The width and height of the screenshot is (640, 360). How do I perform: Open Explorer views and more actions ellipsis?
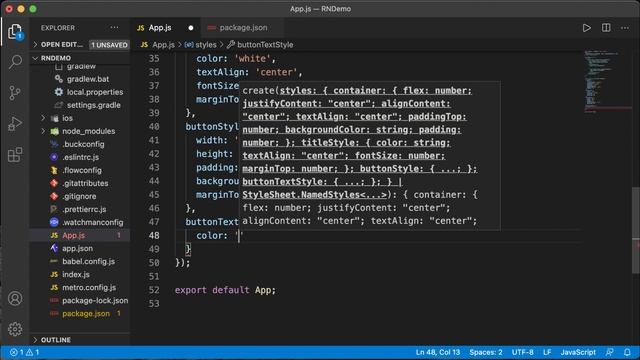[x=114, y=28]
